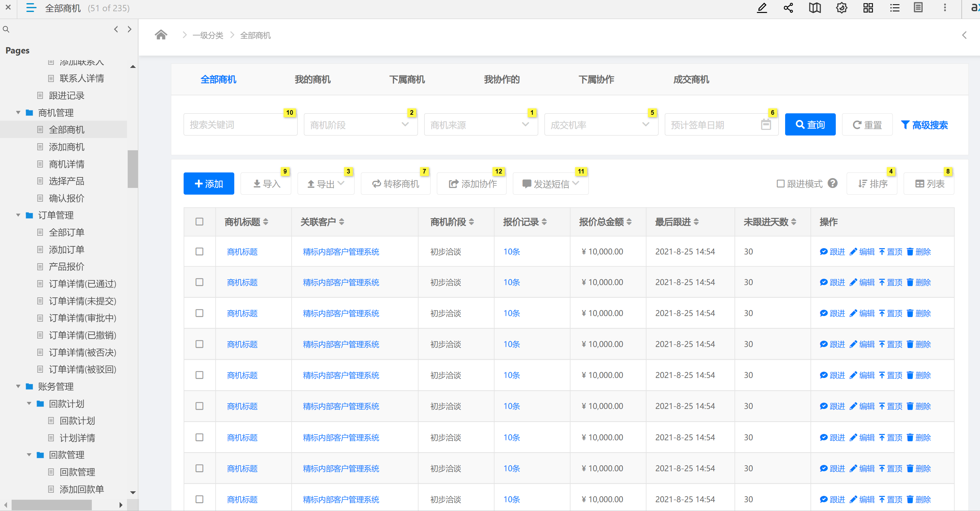Sort by 关联客户 column arrows
980x511 pixels.
point(342,222)
